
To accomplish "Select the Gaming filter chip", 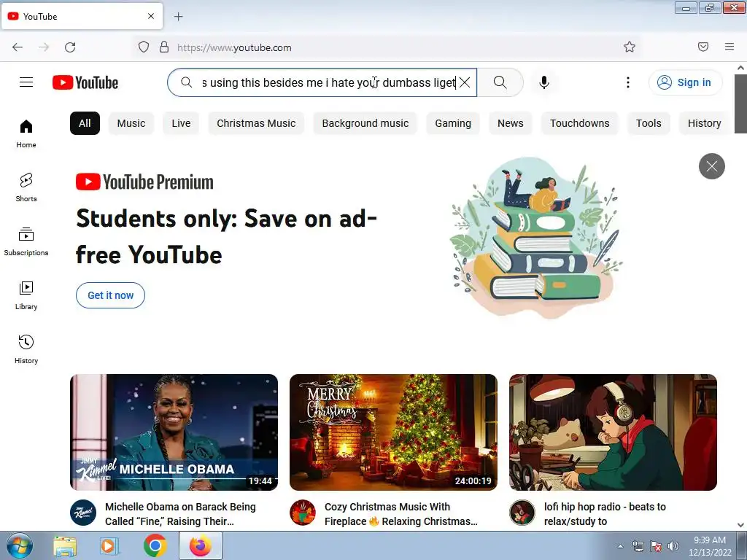I will click(x=453, y=123).
